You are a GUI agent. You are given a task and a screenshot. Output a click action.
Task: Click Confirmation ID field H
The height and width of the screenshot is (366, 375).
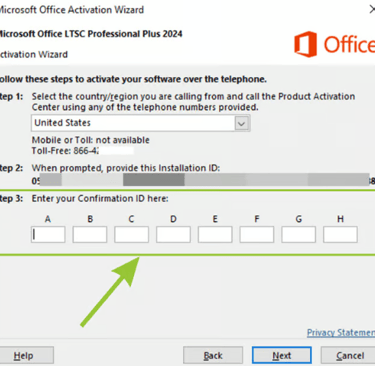coord(340,235)
